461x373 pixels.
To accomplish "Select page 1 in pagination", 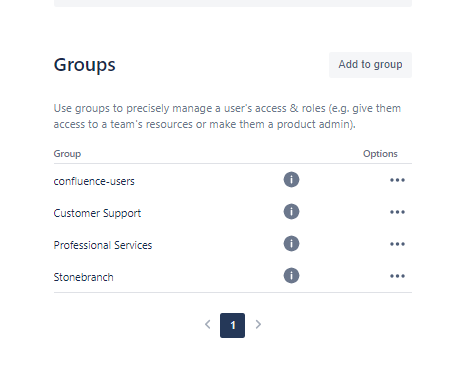I will (232, 325).
